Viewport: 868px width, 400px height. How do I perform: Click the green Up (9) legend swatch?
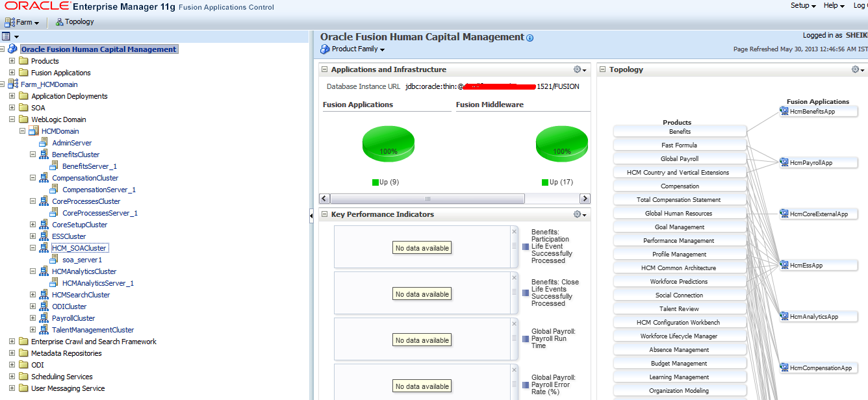(x=376, y=182)
